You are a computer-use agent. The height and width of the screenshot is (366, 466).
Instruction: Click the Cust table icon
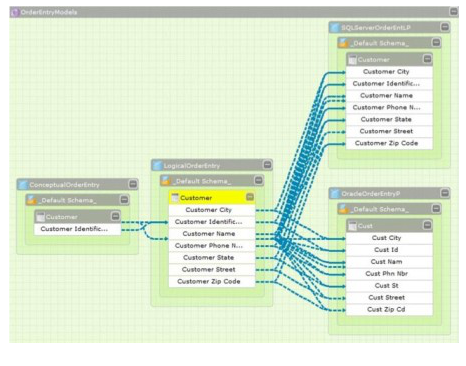[x=352, y=226]
